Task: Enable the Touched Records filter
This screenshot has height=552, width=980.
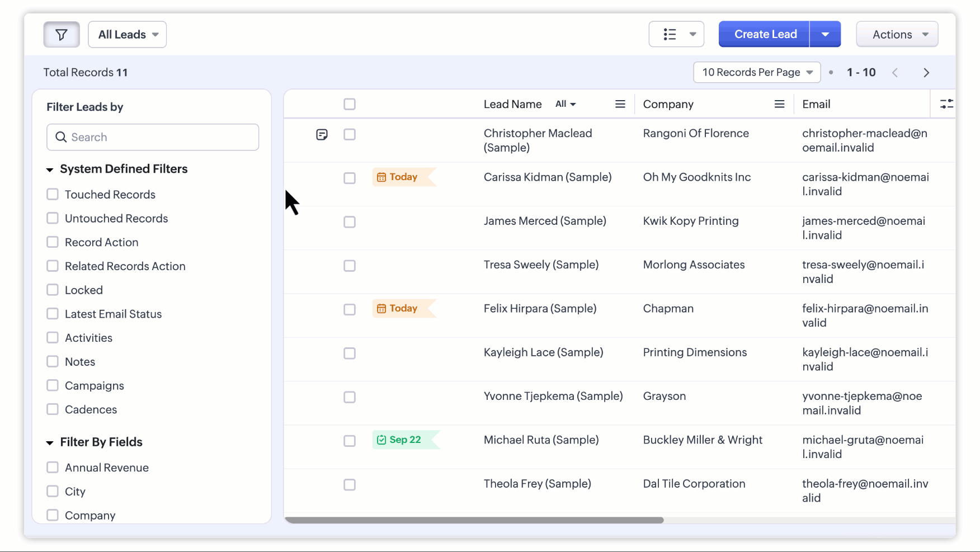Action: click(x=53, y=194)
